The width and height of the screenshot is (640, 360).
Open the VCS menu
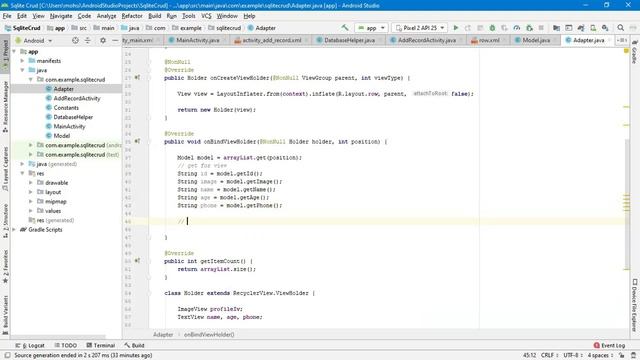tap(206, 16)
